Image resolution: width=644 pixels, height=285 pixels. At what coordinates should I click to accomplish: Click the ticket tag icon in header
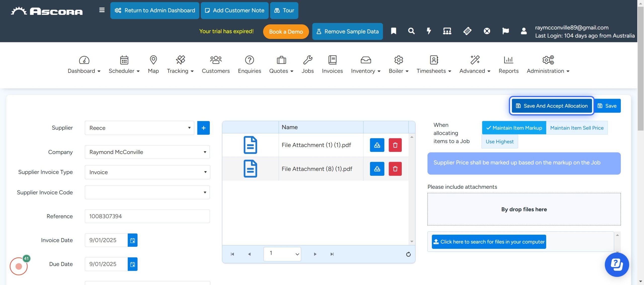click(467, 31)
